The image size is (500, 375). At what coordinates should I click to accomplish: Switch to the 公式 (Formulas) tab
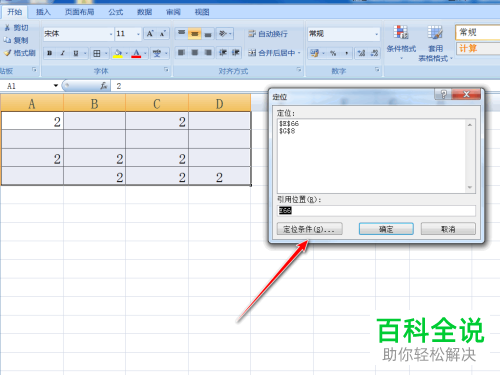(116, 12)
